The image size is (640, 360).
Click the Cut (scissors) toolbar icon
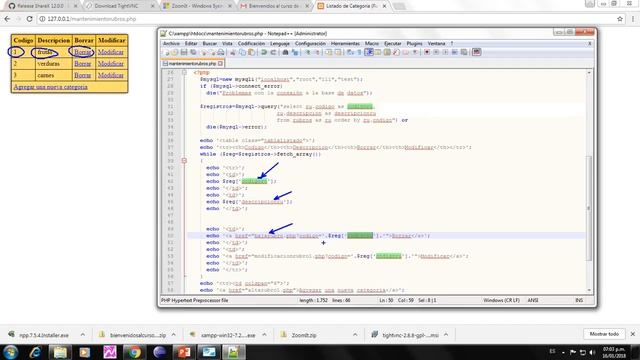pos(232,52)
